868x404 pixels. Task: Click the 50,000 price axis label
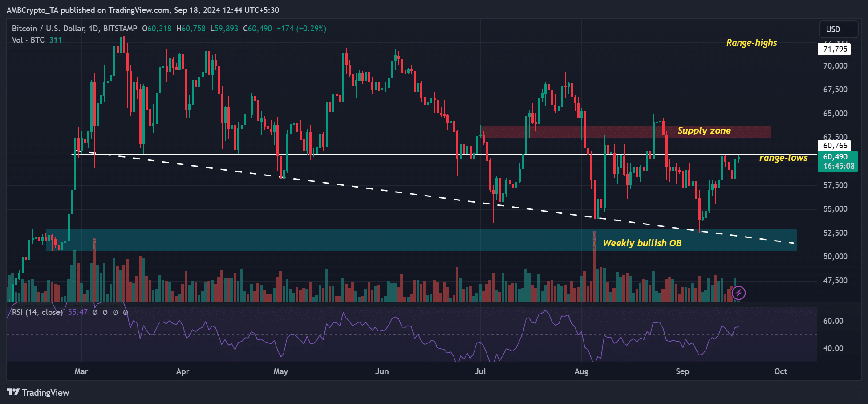click(836, 257)
